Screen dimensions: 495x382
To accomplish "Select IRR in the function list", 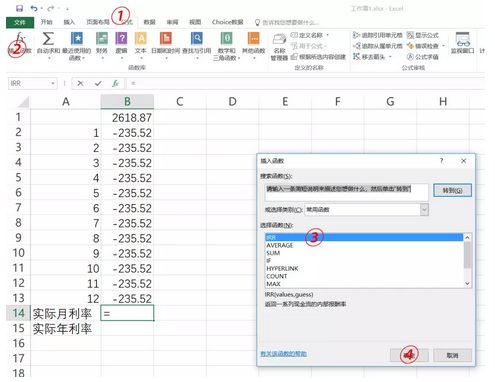I will 364,237.
